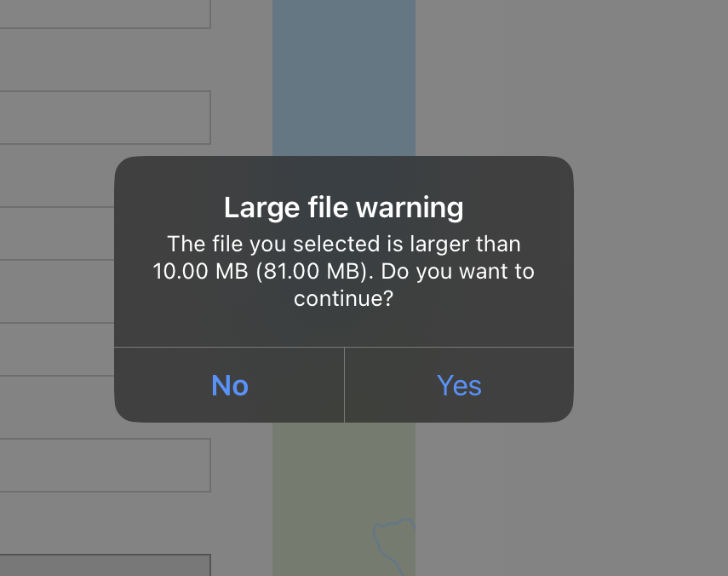
Task: Select the dialog message about 10.00 MB limit
Action: tap(342, 271)
